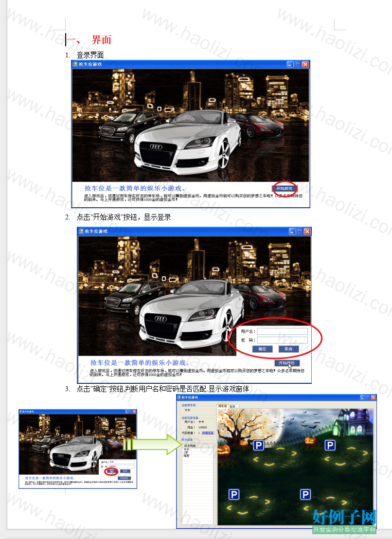Click 取消 button under empty login fields
The image size is (392, 539).
pyautogui.click(x=288, y=349)
